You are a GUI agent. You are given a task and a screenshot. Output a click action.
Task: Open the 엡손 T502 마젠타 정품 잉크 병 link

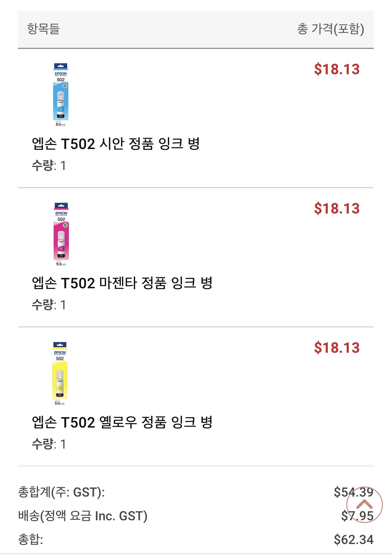(x=122, y=283)
